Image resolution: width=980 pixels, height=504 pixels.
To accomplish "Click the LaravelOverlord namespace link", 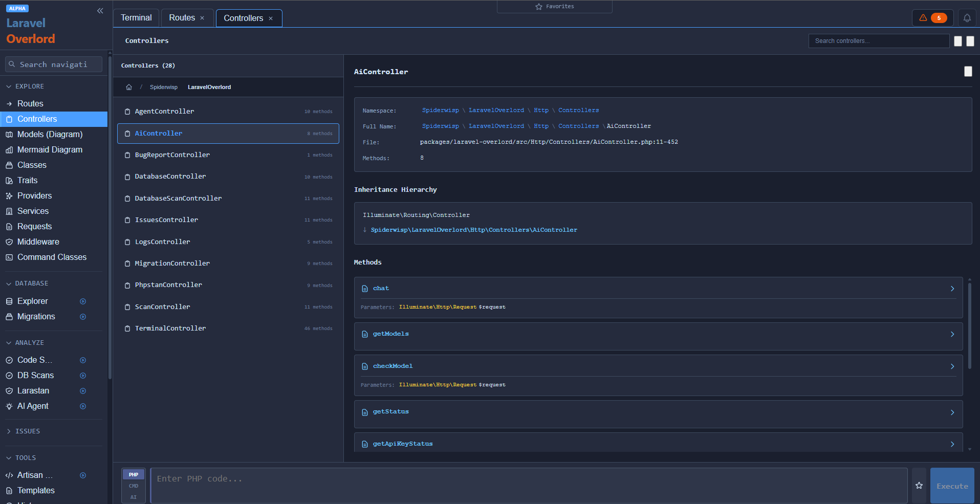I will tap(496, 110).
